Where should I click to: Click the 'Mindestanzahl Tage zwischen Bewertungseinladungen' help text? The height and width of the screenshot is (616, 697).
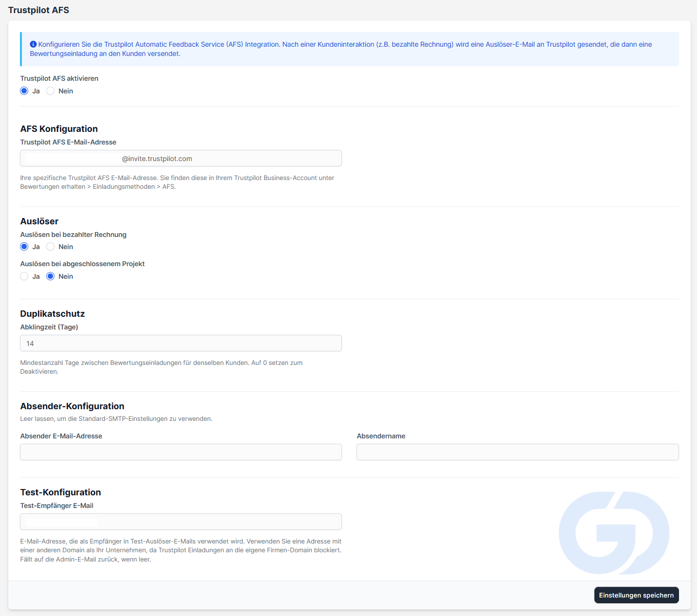(161, 367)
